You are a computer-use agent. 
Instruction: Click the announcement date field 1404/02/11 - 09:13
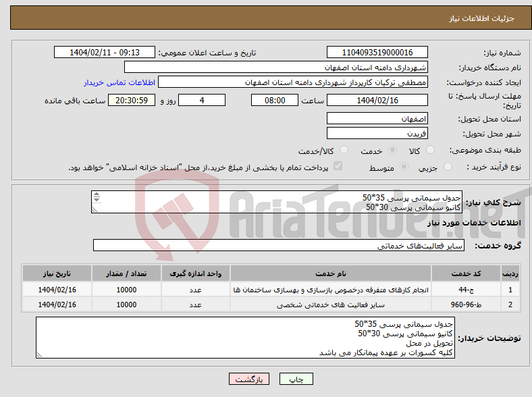105,52
